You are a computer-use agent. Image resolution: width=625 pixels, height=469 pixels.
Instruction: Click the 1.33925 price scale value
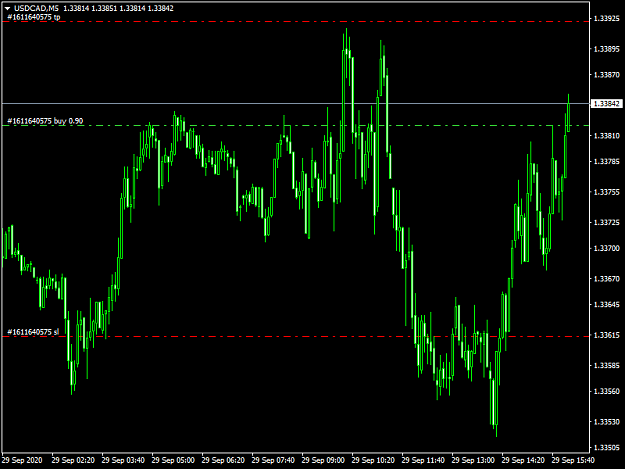coord(607,18)
